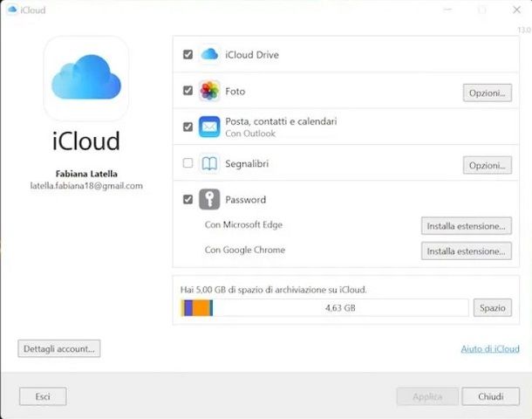532x419 pixels.
Task: Click the name Fabiana Latella
Action: coord(86,174)
